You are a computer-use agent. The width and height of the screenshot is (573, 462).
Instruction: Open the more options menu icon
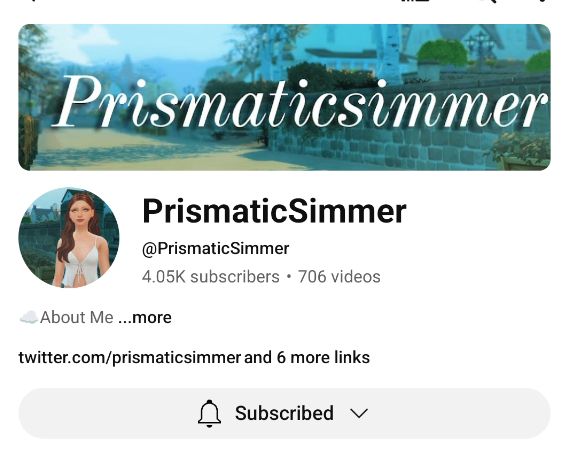(544, 1)
